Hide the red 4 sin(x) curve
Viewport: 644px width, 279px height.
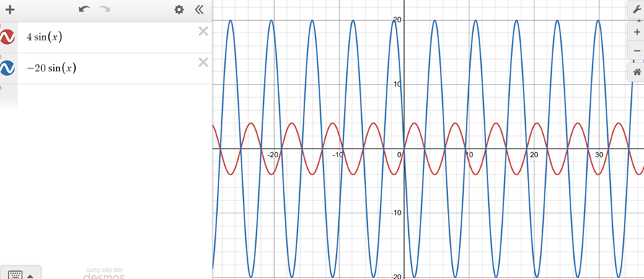click(7, 37)
